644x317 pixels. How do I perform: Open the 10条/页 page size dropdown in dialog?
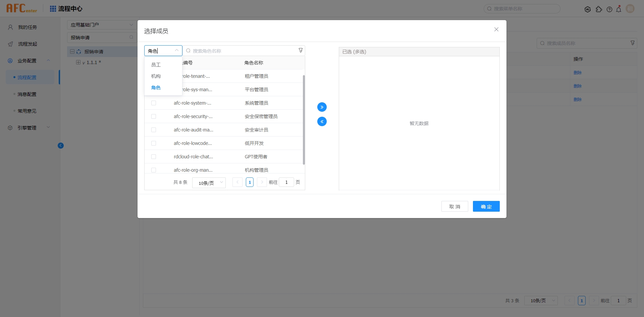tap(209, 182)
